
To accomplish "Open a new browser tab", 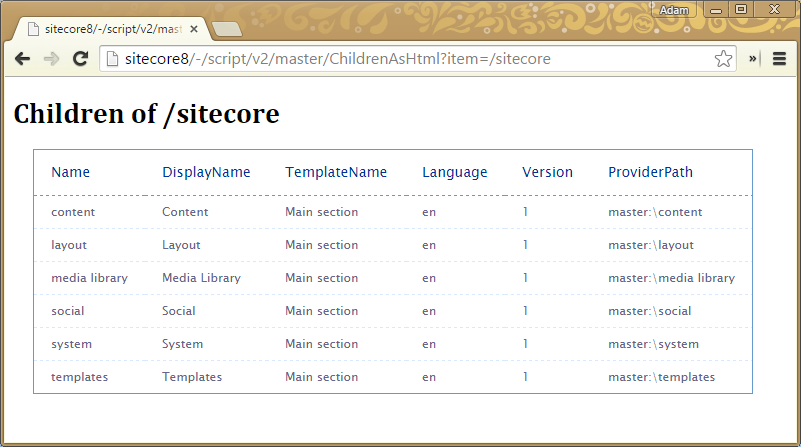I will [226, 29].
